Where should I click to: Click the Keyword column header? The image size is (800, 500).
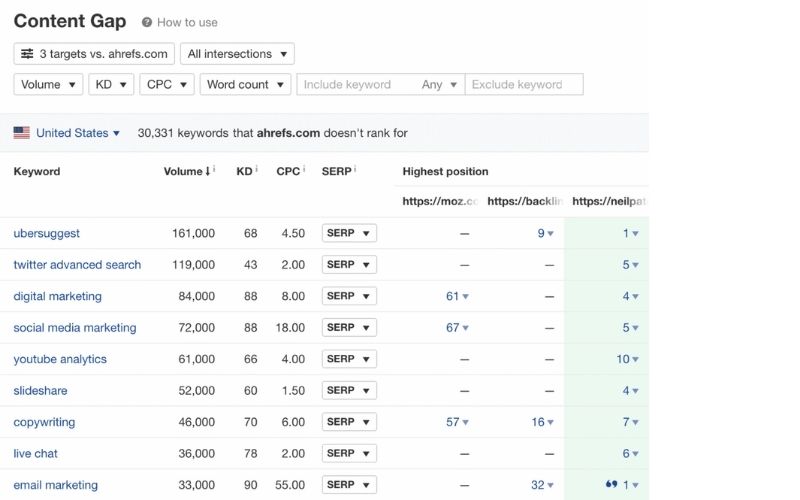(37, 171)
